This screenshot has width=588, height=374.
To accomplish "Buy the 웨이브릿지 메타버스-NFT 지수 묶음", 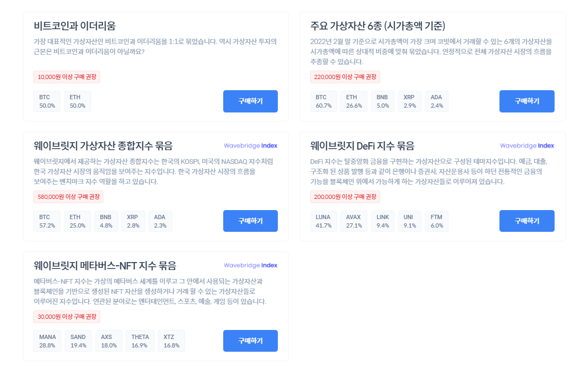I will point(250,341).
